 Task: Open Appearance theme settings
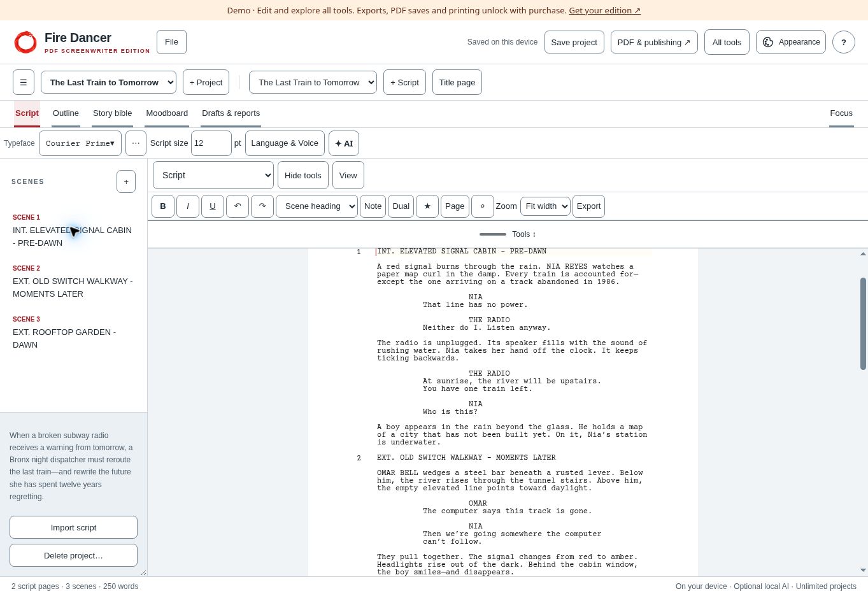[791, 42]
